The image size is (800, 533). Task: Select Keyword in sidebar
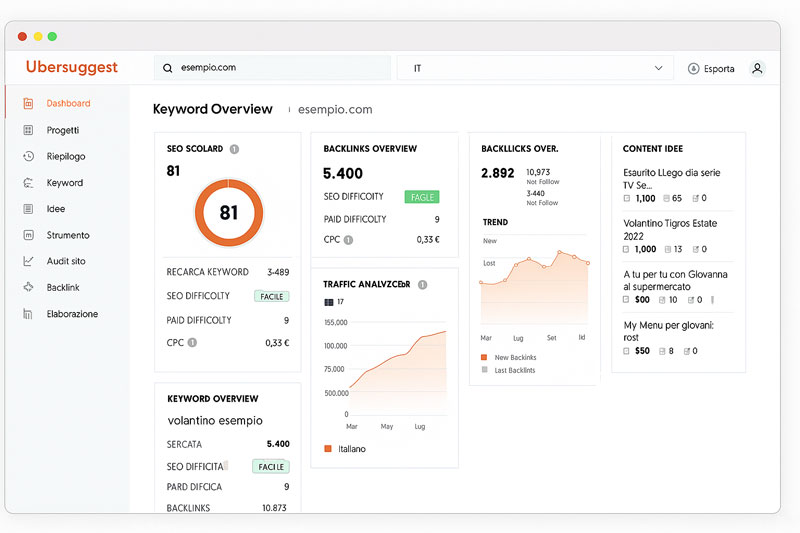pos(65,183)
